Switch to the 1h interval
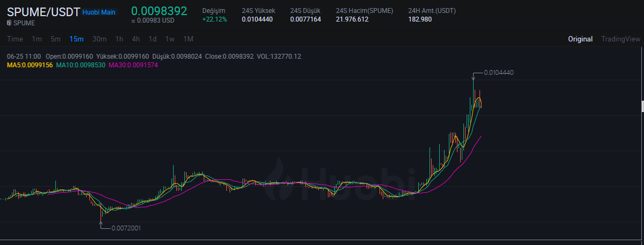644x245 pixels. pyautogui.click(x=119, y=39)
